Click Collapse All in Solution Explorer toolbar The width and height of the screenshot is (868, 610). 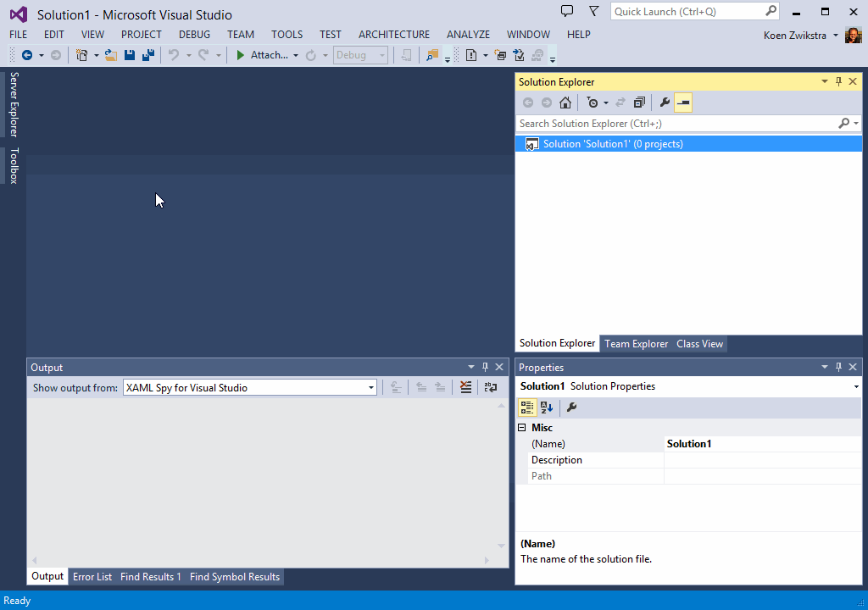point(639,103)
